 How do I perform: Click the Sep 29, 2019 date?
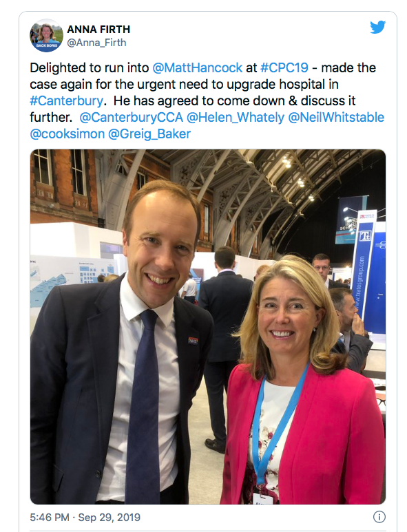pyautogui.click(x=109, y=517)
